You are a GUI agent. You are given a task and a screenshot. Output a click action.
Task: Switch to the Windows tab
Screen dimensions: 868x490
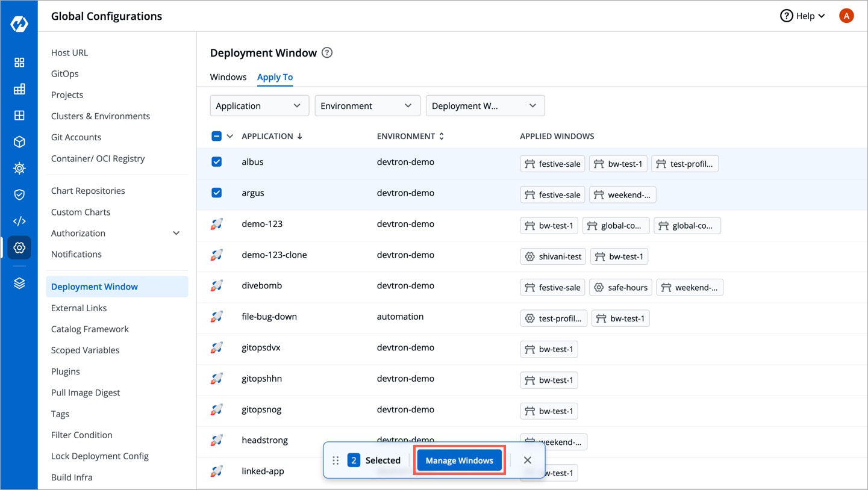(228, 77)
